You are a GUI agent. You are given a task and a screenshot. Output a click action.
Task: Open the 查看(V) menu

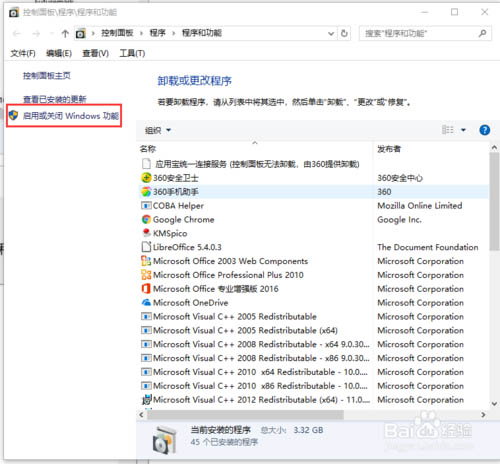click(95, 53)
